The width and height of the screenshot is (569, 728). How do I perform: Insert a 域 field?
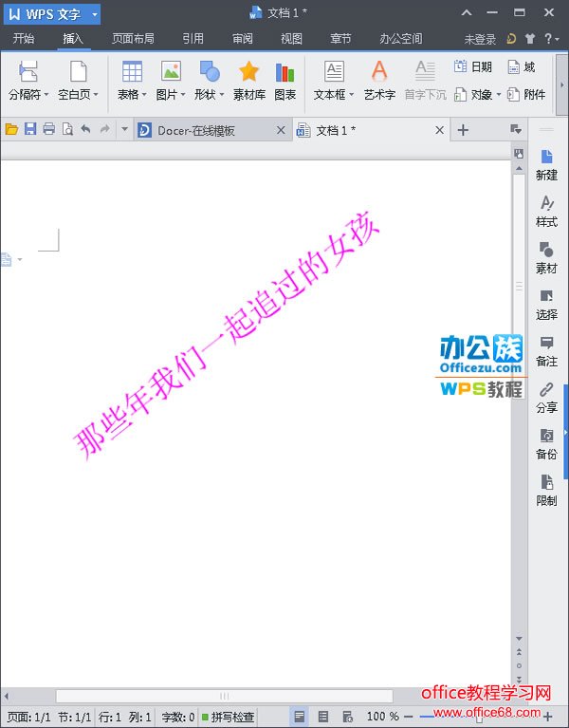click(522, 66)
